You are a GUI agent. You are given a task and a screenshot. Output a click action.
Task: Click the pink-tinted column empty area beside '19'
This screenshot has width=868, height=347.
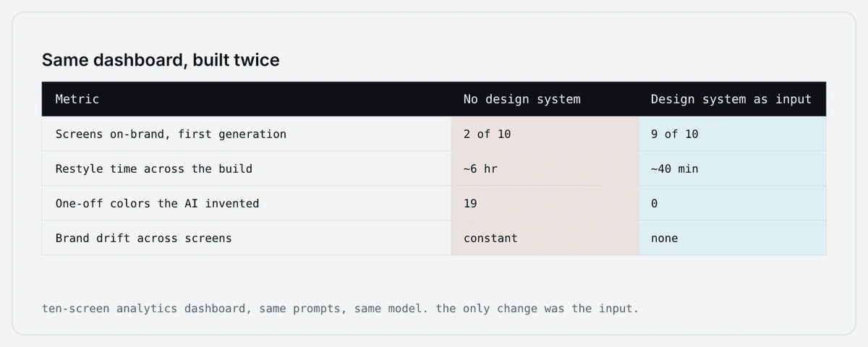[x=564, y=203]
